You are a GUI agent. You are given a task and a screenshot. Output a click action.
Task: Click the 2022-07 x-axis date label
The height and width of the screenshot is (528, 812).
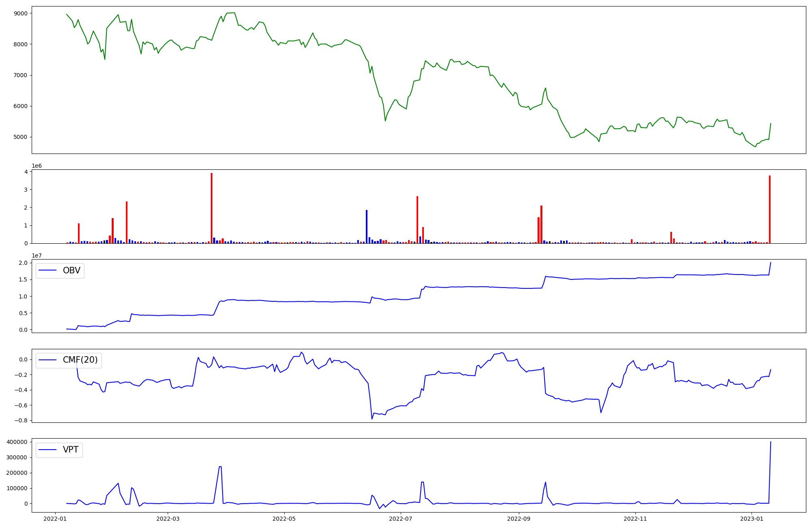pyautogui.click(x=401, y=519)
